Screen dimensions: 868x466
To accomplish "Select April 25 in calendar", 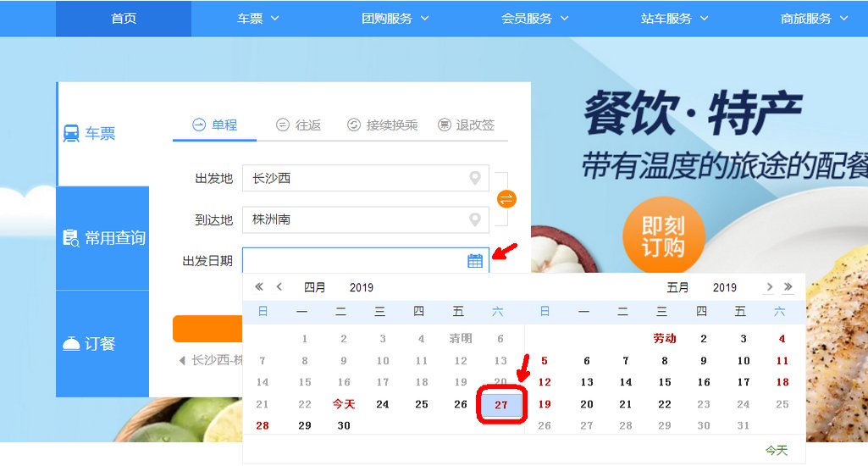I will pyautogui.click(x=422, y=404).
